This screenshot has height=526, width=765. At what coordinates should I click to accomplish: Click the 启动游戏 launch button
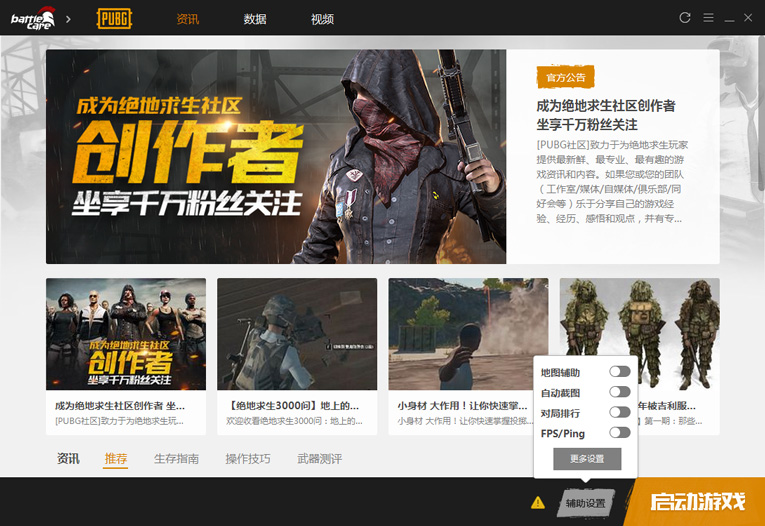[x=698, y=502]
